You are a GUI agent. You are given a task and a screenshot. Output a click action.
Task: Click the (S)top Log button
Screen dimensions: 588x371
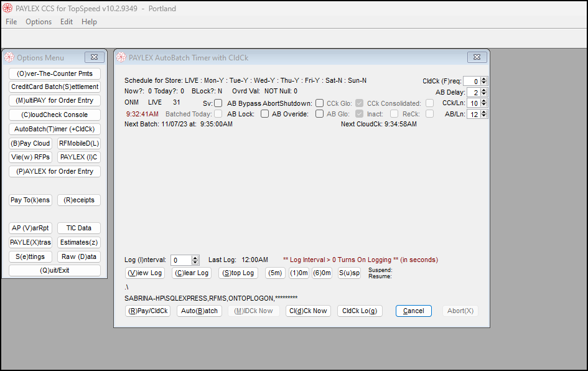tap(238, 273)
